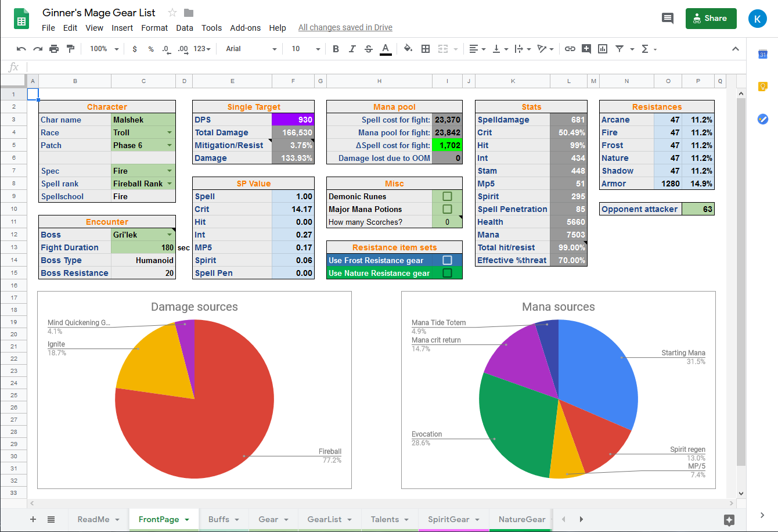Toggle bold formatting
Screen dimensions: 778x532
click(336, 49)
